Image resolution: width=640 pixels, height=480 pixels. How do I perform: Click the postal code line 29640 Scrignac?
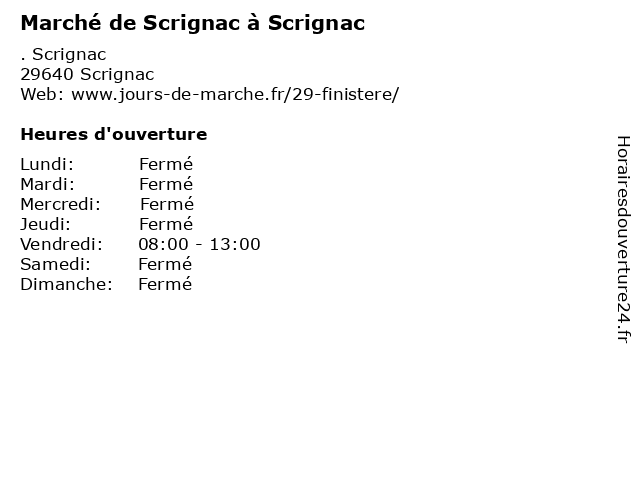pyautogui.click(x=87, y=74)
